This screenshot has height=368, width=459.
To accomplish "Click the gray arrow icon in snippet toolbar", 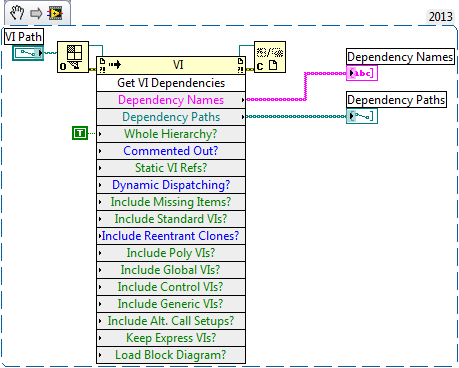I will tap(36, 14).
